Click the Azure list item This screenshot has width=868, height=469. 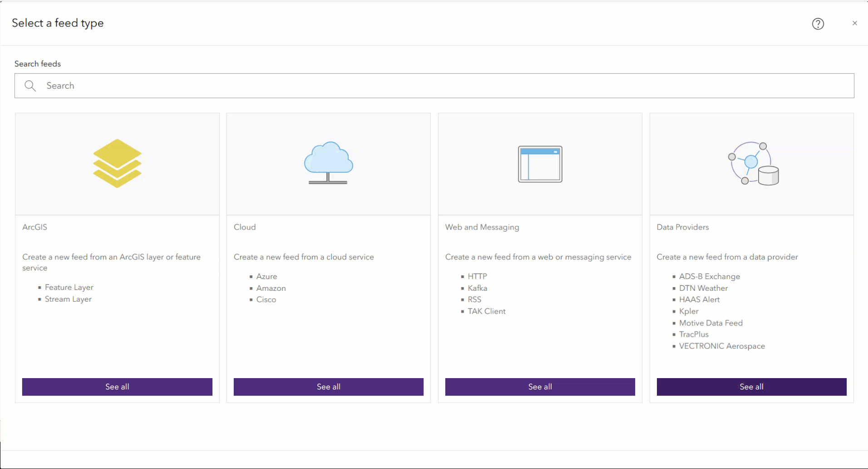266,276
